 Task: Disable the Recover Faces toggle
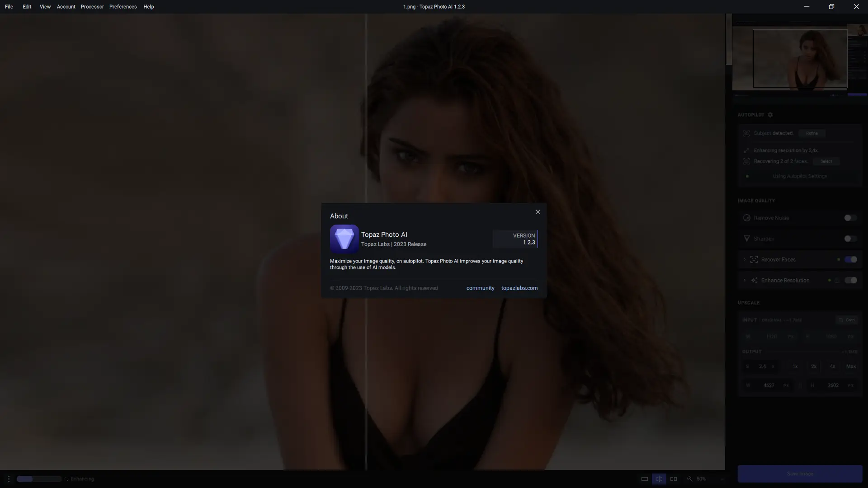tap(850, 259)
